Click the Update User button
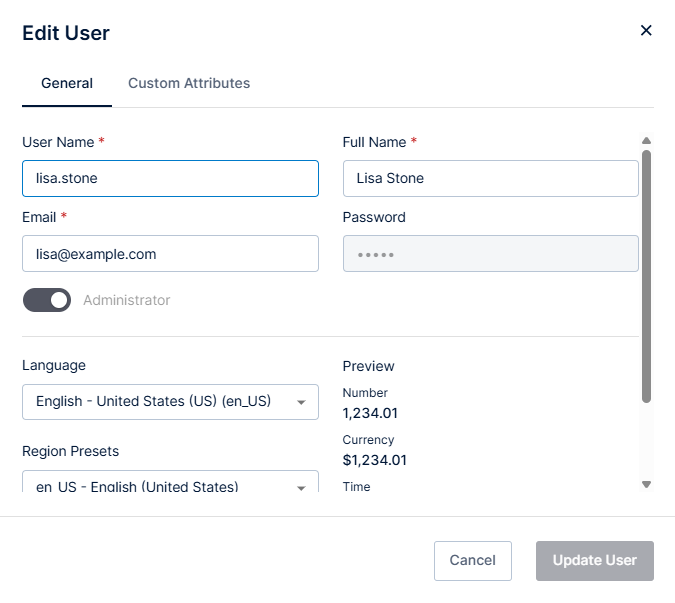 tap(594, 560)
